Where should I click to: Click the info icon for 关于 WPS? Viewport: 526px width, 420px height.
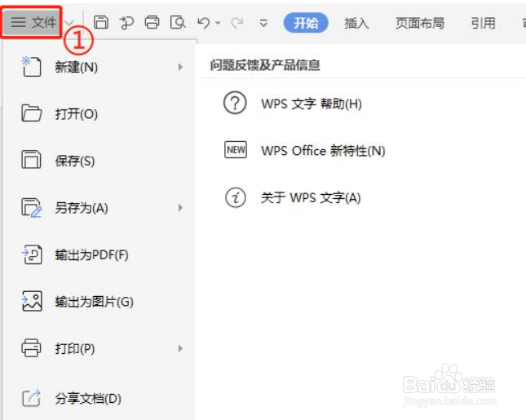click(235, 197)
